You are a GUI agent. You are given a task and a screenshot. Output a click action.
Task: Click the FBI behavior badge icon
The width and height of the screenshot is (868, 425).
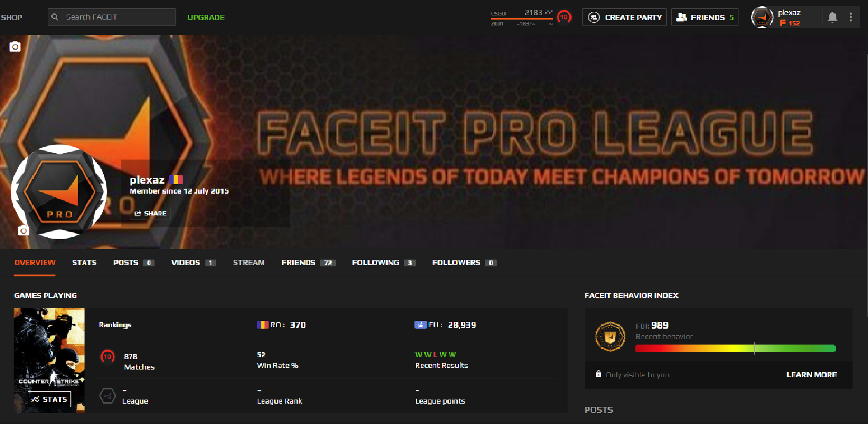tap(610, 336)
